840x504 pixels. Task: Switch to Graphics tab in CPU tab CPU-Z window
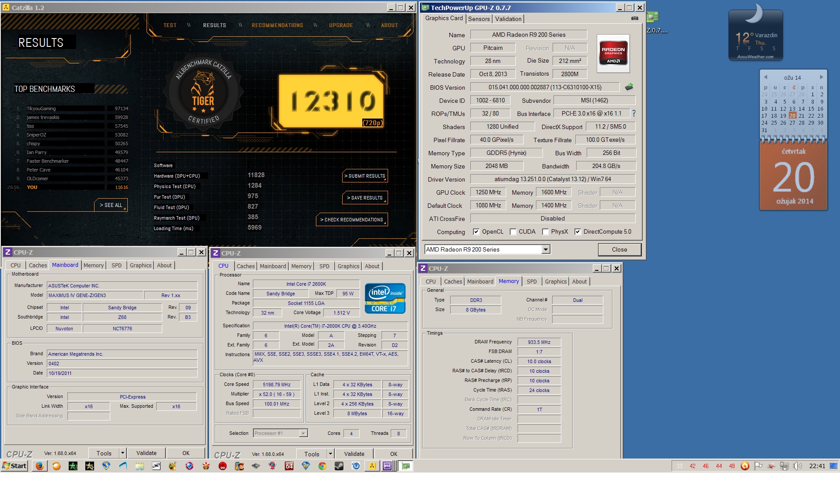pos(348,266)
